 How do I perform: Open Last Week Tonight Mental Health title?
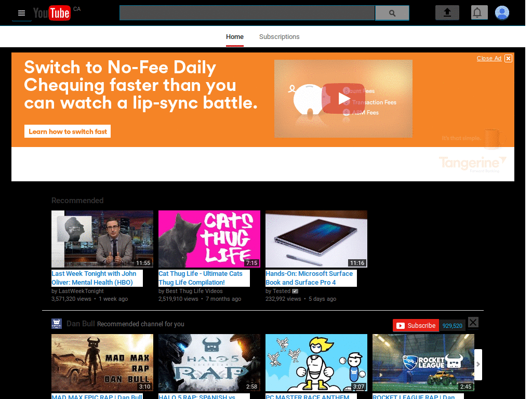click(94, 278)
